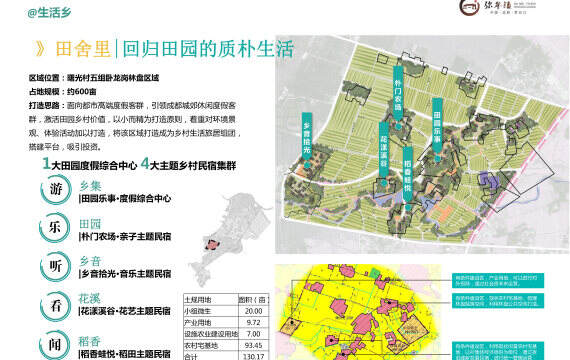This screenshot has width=570, height=360.
Task: Select the 占地规模：约600亩 line
Action: (x=63, y=92)
